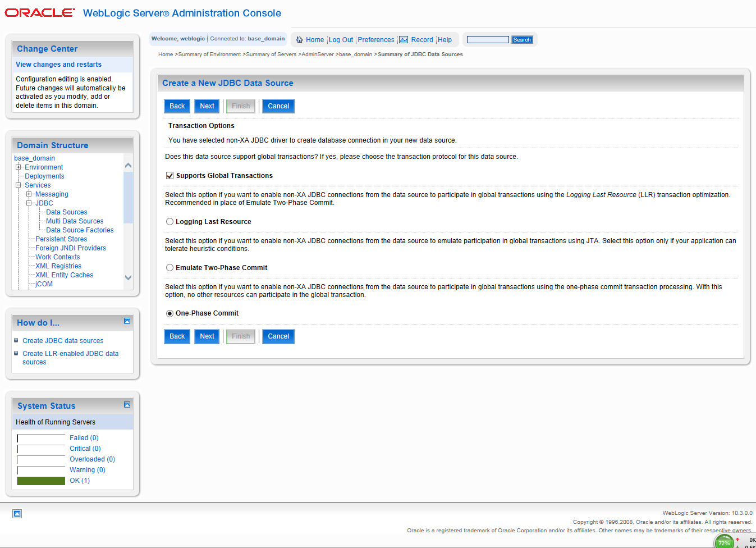
Task: Open View changes and restarts link
Action: 58,65
